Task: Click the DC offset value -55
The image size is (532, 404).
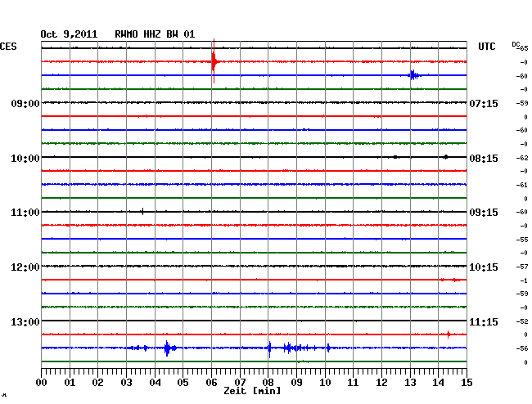Action: tap(522, 240)
